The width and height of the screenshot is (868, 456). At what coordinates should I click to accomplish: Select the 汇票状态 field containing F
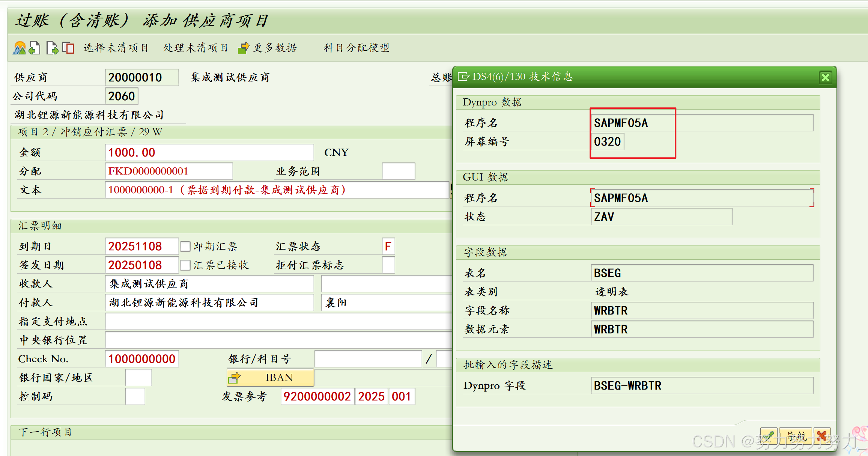click(x=388, y=247)
